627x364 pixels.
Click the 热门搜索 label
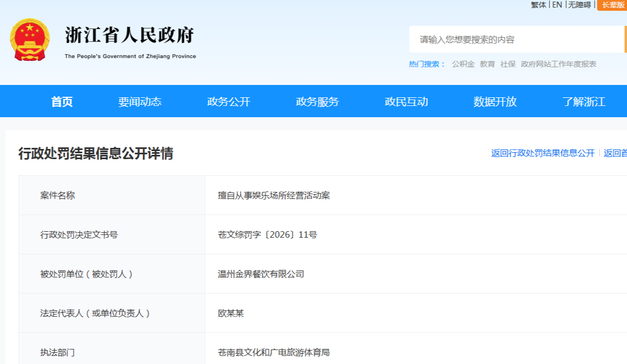click(x=427, y=64)
